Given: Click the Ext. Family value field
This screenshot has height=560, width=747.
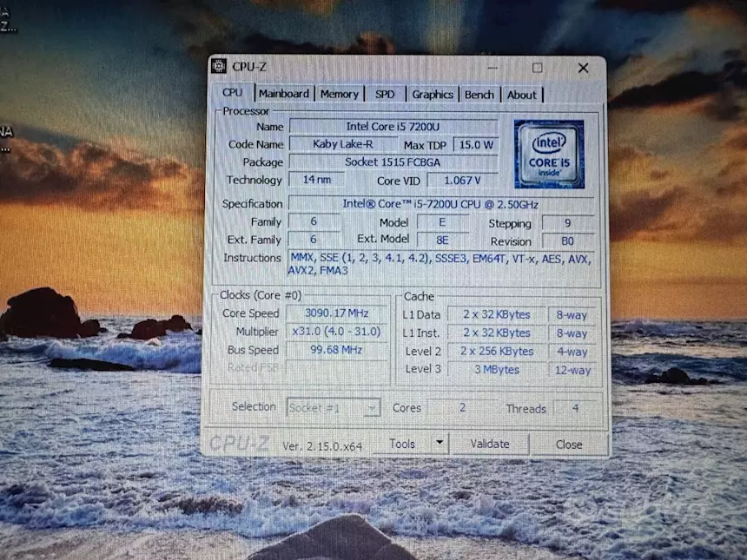Looking at the screenshot, I should tap(314, 239).
